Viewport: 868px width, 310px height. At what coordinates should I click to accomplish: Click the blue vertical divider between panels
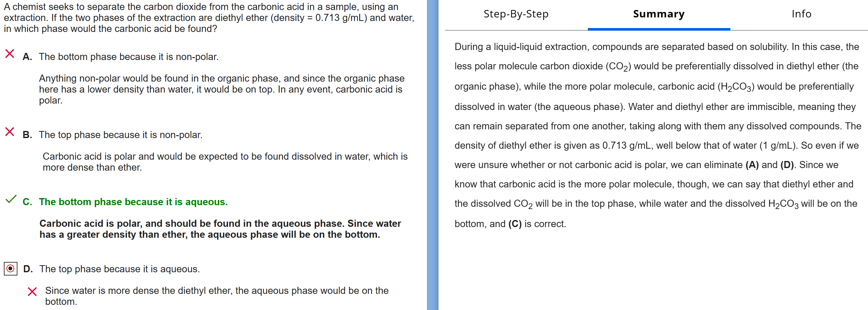[x=432, y=155]
